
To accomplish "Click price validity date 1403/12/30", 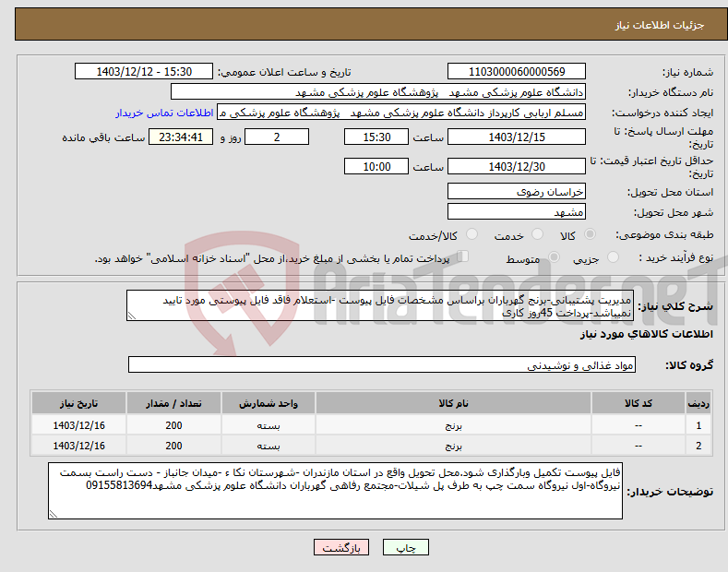I will [517, 166].
